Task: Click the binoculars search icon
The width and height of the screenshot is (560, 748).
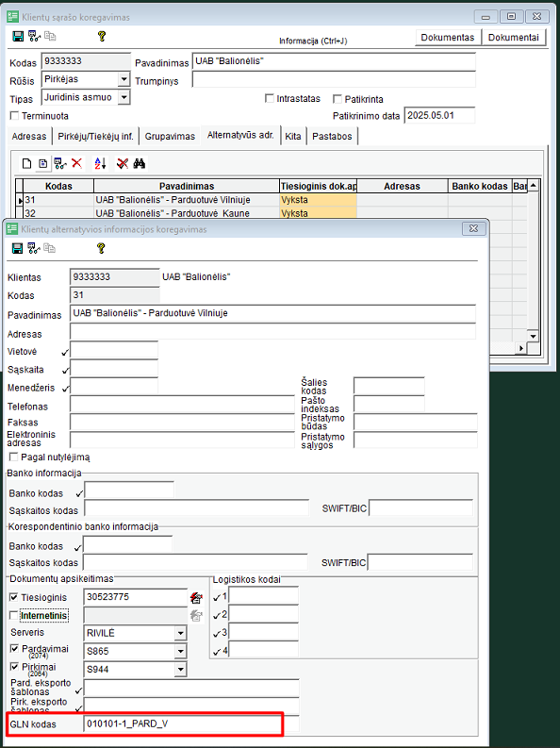Action: point(140,163)
